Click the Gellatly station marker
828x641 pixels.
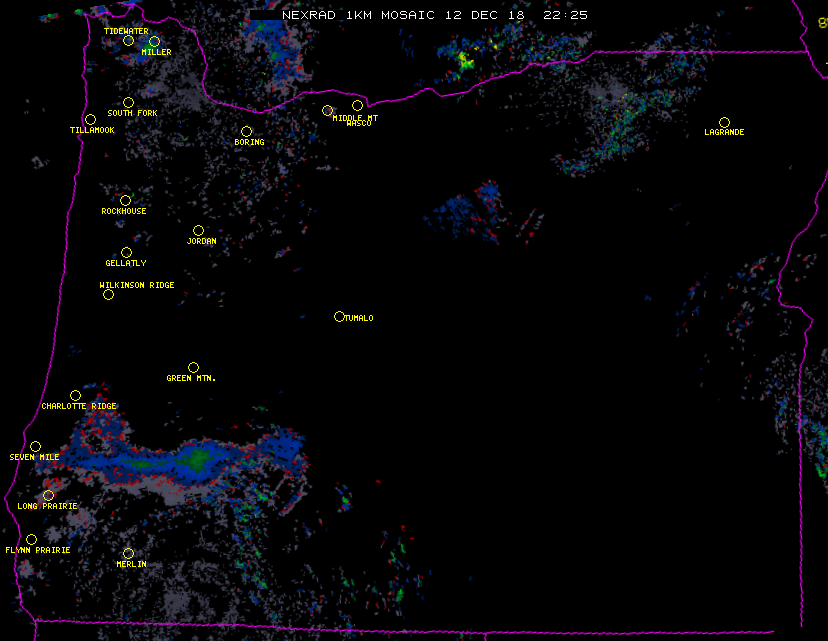pos(126,253)
